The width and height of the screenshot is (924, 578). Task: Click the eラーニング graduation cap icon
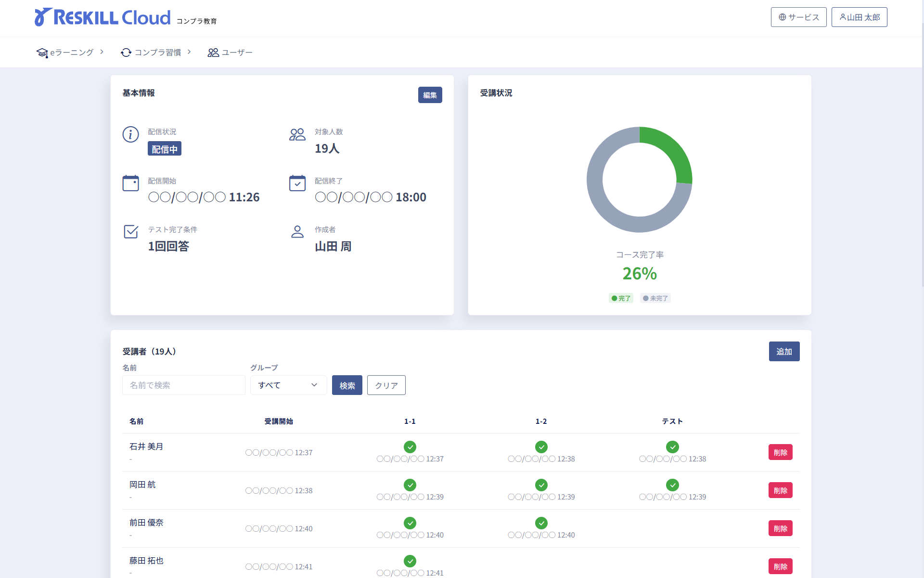pyautogui.click(x=42, y=53)
